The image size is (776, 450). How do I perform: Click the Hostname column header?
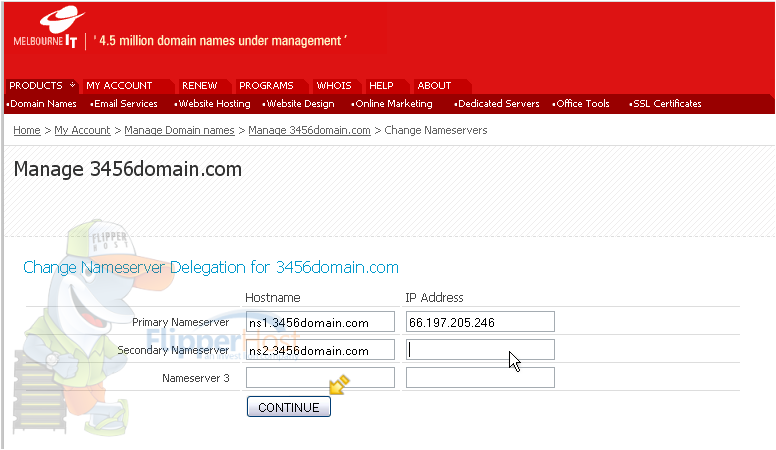[x=273, y=298]
